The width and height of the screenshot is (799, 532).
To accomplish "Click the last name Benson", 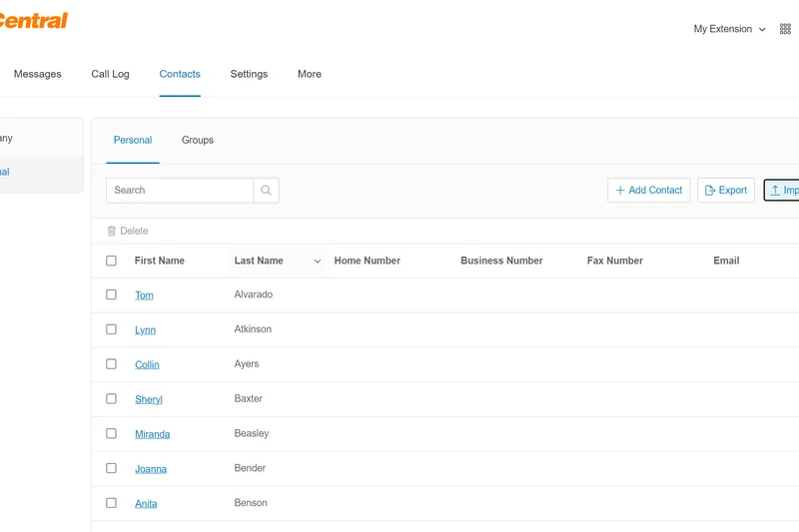I will [251, 502].
